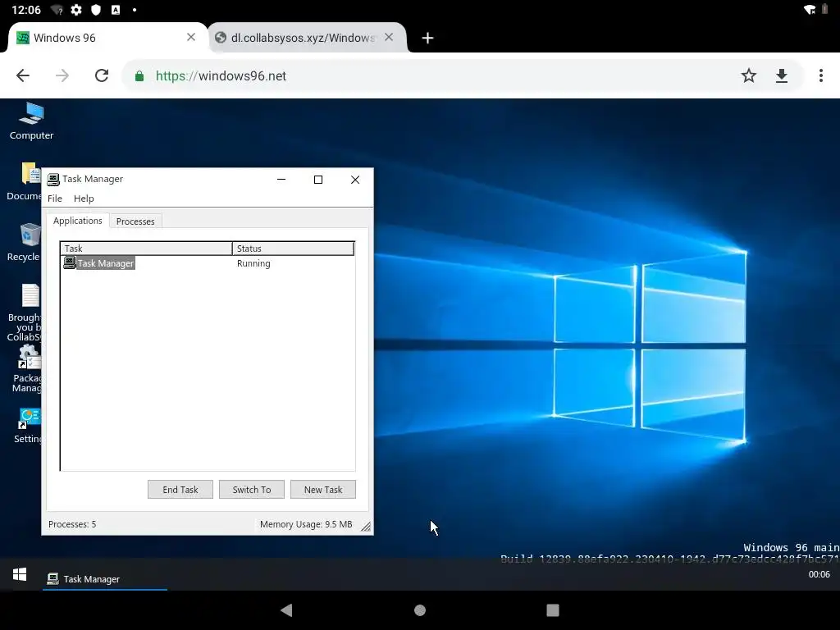Viewport: 840px width, 630px height.
Task: Click the Switch To button
Action: (252, 490)
